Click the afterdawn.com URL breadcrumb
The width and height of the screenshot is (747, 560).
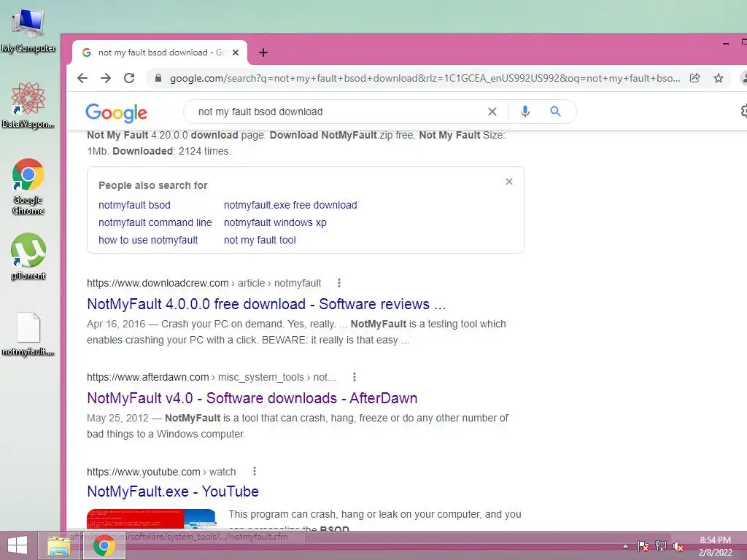(x=211, y=378)
